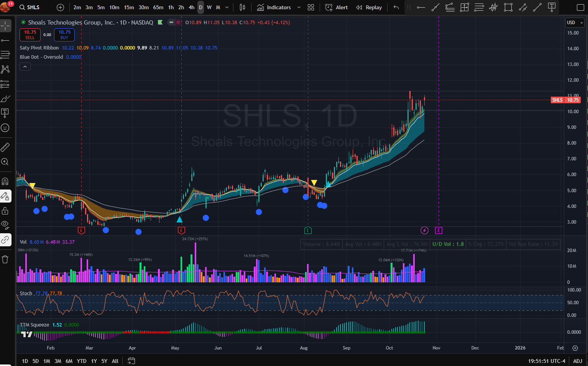
Task: Open the forecasting and measurement tools
Action: coord(5,84)
